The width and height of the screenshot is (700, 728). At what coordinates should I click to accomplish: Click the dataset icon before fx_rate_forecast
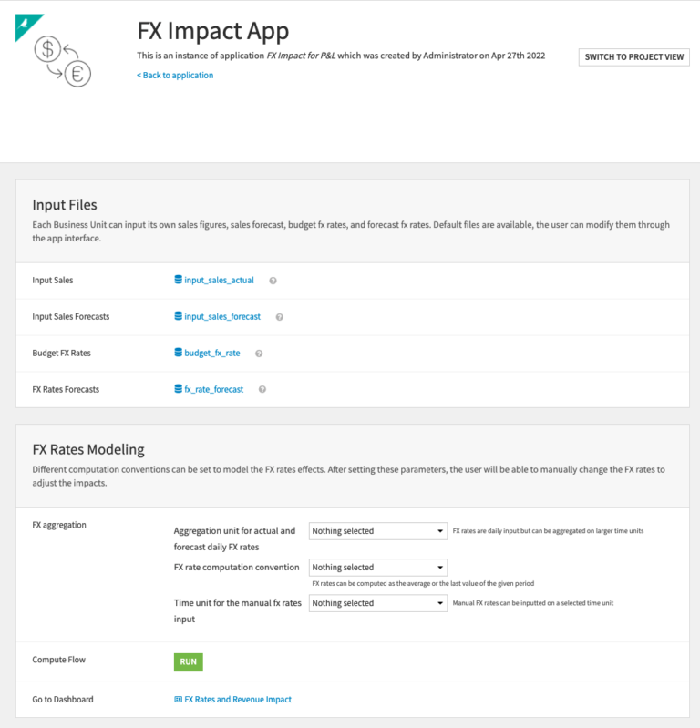click(x=178, y=389)
